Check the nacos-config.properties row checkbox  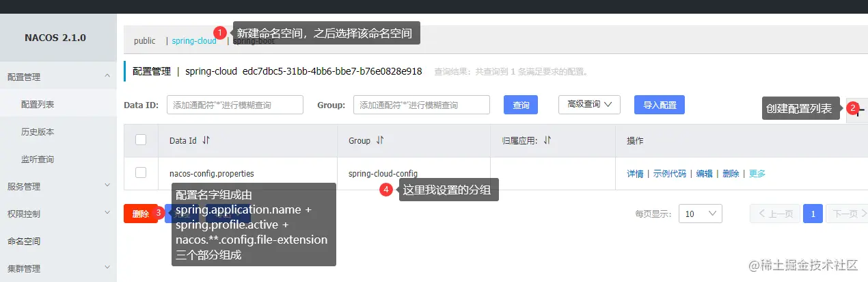[141, 172]
